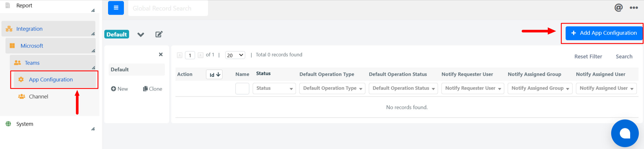Image resolution: width=644 pixels, height=149 pixels.
Task: Open Notify Assigned User filter dropdown
Action: pos(607,88)
